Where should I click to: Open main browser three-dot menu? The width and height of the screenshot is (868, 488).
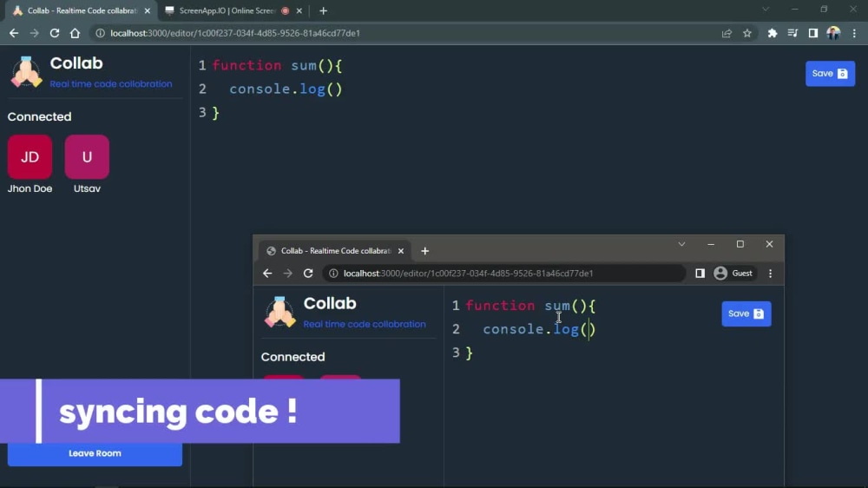(x=854, y=33)
